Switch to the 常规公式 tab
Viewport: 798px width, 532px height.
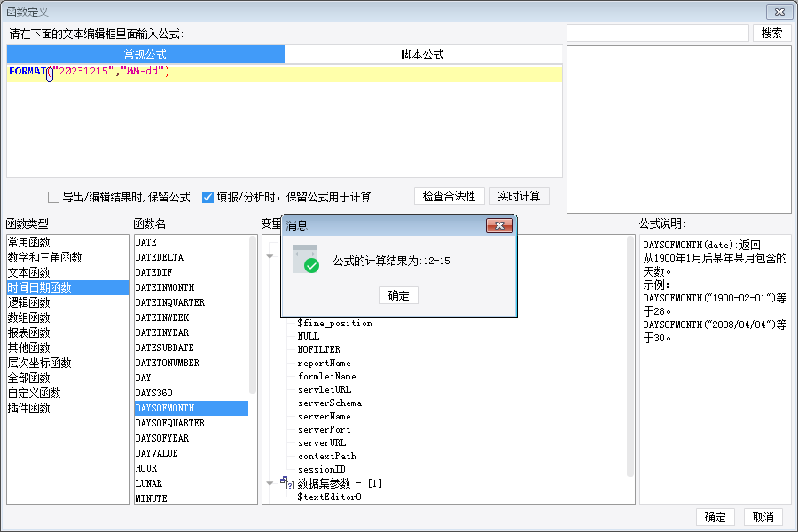point(145,54)
